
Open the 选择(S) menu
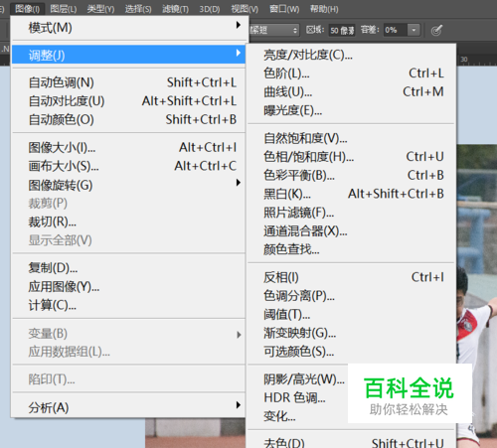pyautogui.click(x=138, y=9)
